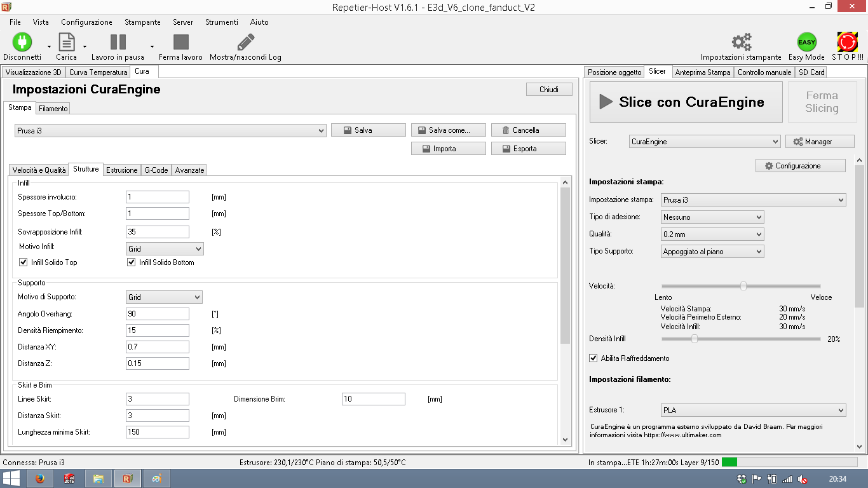Switch on the green Easy Mode icon

point(806,43)
